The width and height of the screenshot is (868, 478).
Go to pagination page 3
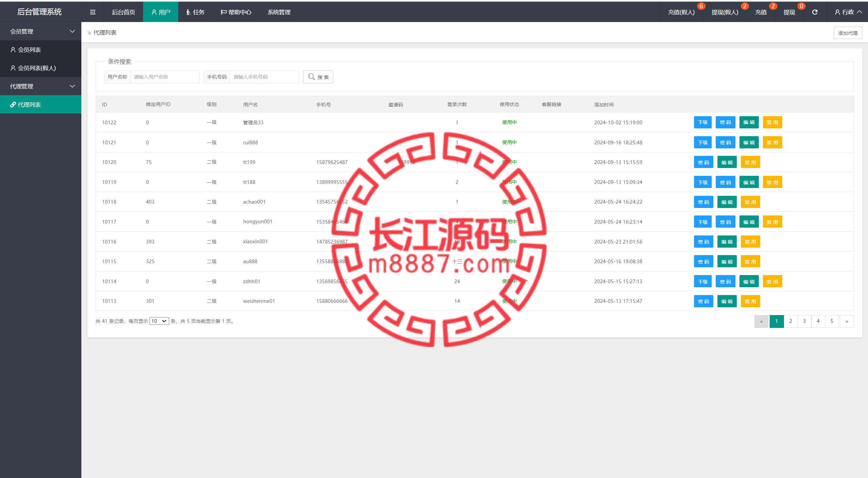click(x=804, y=321)
